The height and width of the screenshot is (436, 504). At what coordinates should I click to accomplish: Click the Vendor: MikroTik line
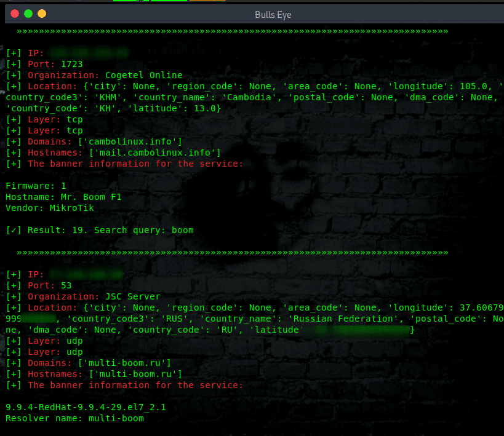(x=51, y=208)
